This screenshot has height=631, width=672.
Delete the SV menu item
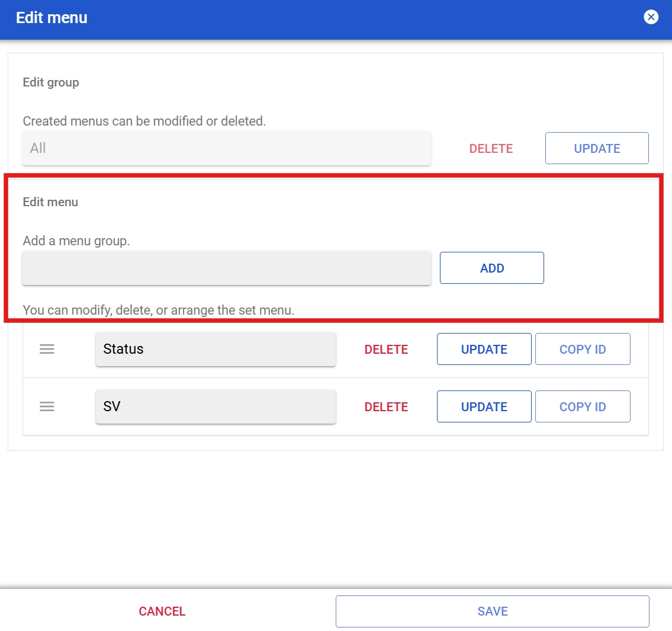coord(386,407)
